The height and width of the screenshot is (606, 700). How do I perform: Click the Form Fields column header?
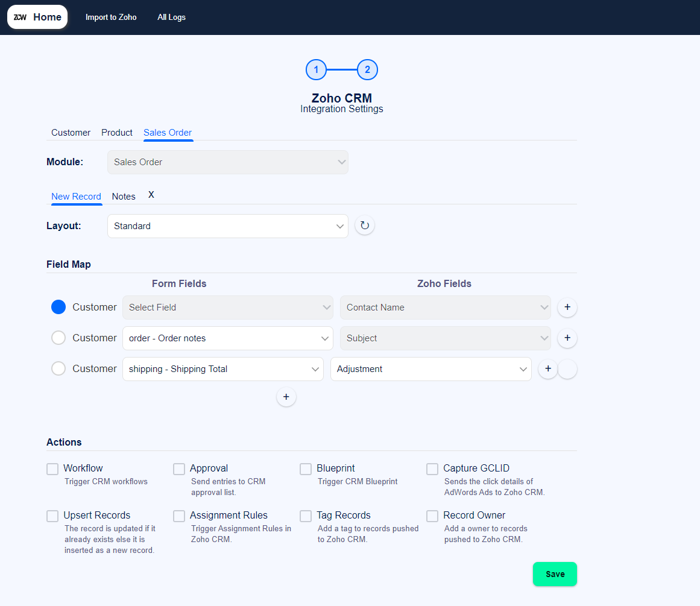coord(179,283)
